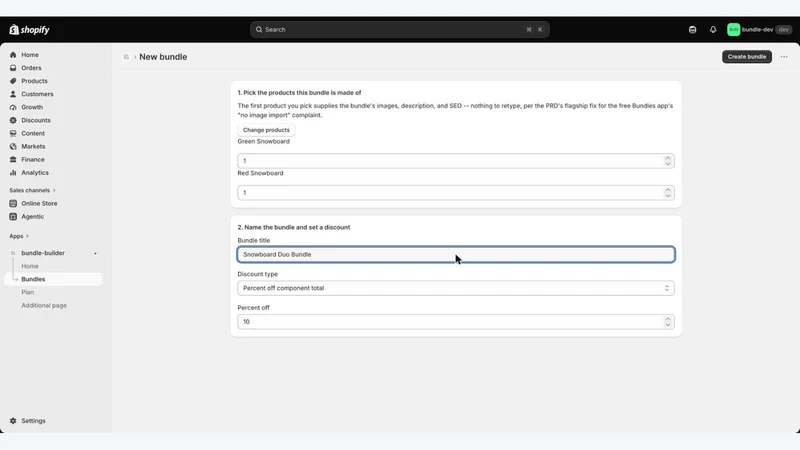Open the Markets globe icon
This screenshot has height=450, width=800.
coord(13,146)
